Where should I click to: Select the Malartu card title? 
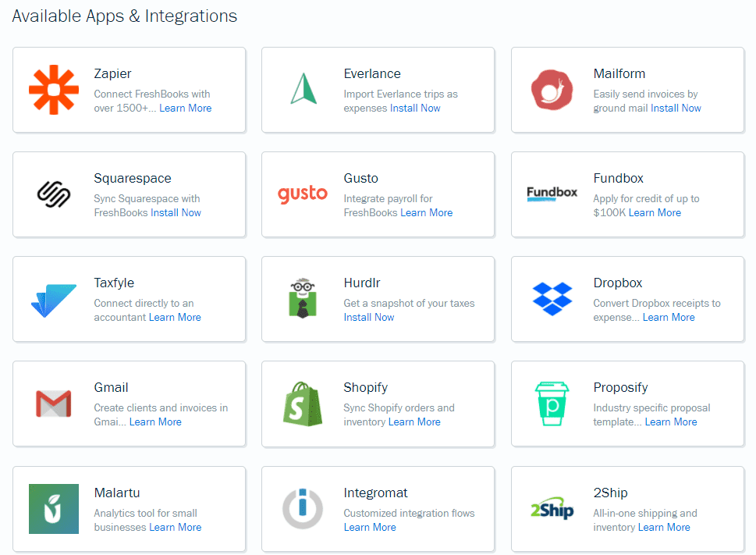117,493
